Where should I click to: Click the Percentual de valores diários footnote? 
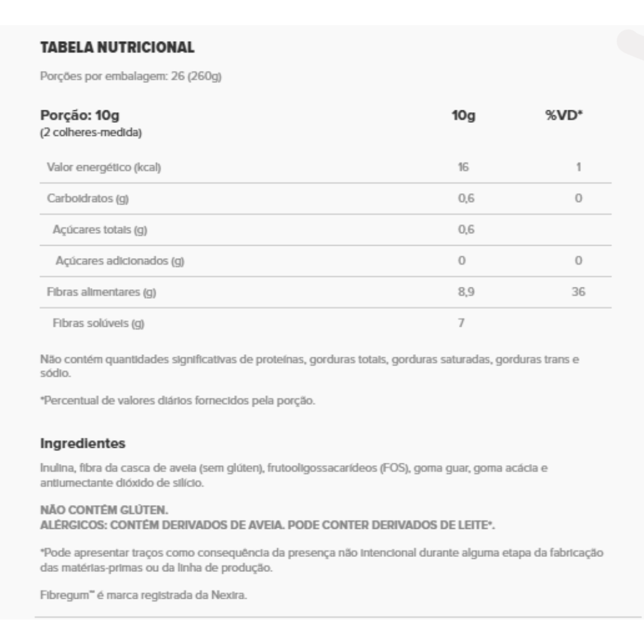[x=178, y=401]
